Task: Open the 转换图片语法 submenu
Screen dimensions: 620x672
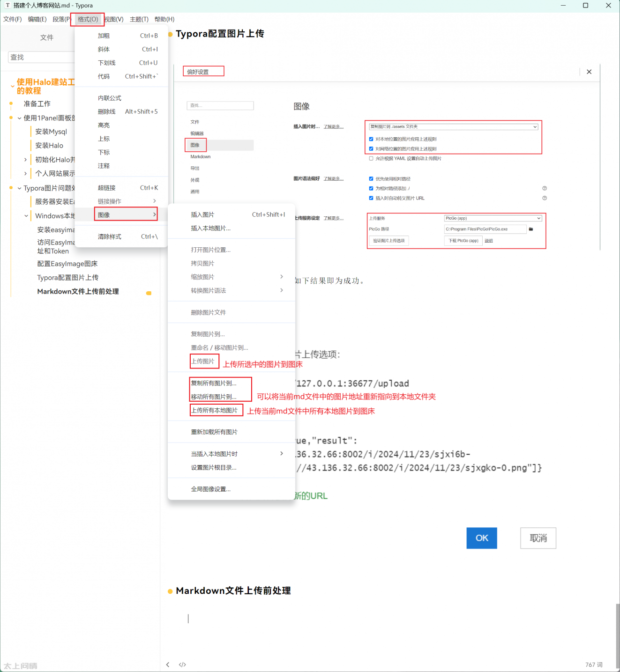Action: pos(232,290)
